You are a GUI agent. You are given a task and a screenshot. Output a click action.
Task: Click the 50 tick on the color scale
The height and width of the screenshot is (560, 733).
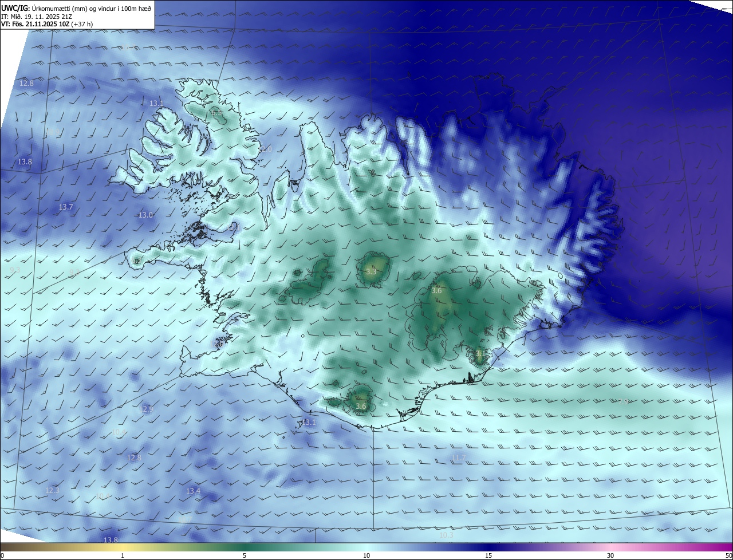[x=728, y=555]
